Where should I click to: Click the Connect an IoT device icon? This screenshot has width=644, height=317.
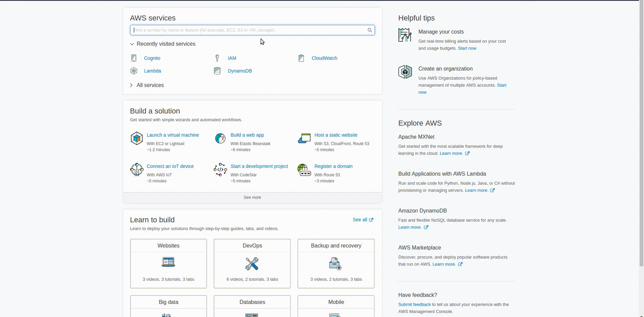point(137,170)
